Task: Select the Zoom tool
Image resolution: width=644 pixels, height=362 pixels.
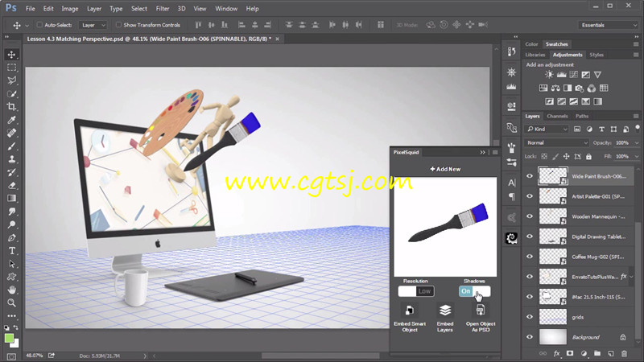Action: 11,303
